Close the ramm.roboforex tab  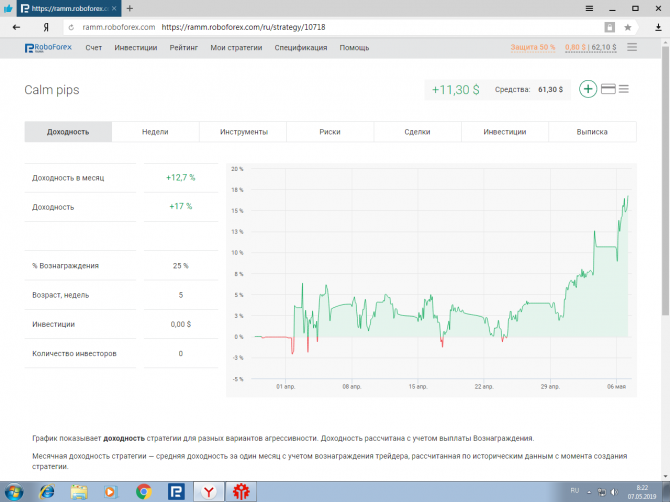click(114, 8)
